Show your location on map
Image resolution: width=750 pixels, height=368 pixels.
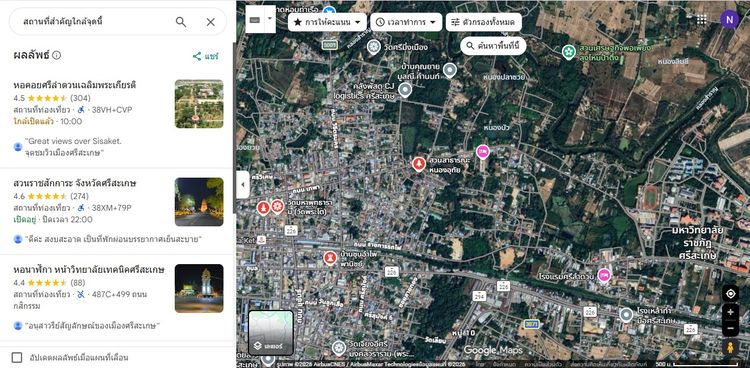point(730,294)
